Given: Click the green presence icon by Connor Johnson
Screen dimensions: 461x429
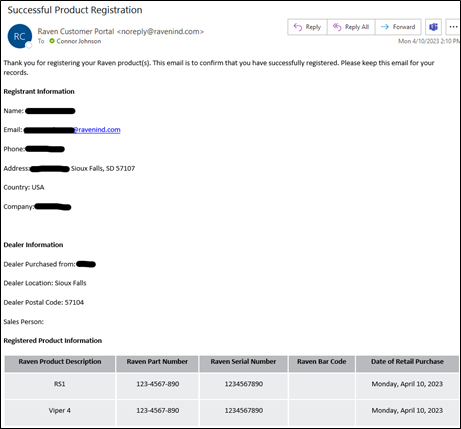Looking at the screenshot, I should (x=52, y=41).
